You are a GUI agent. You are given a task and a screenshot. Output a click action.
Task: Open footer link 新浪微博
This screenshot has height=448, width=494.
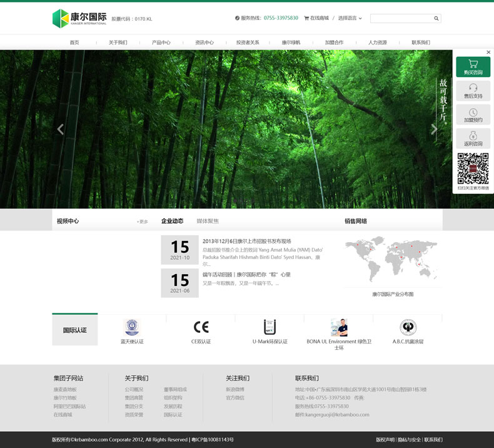235,389
